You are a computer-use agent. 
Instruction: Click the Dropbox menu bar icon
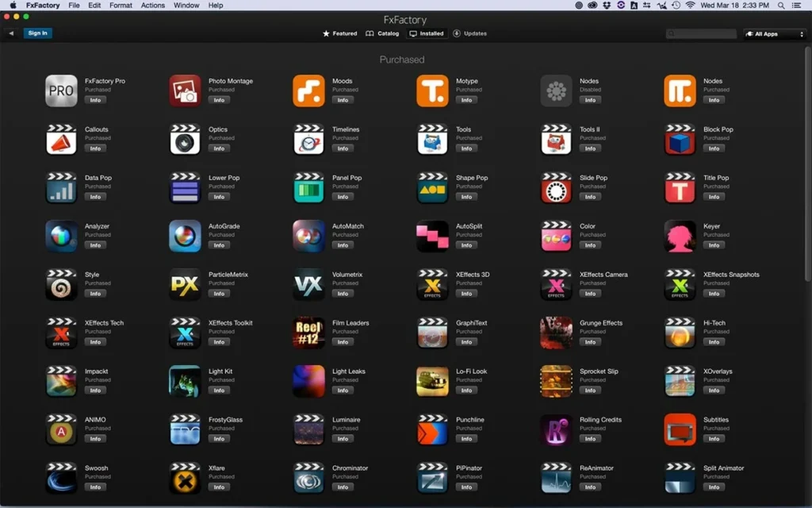coord(607,6)
